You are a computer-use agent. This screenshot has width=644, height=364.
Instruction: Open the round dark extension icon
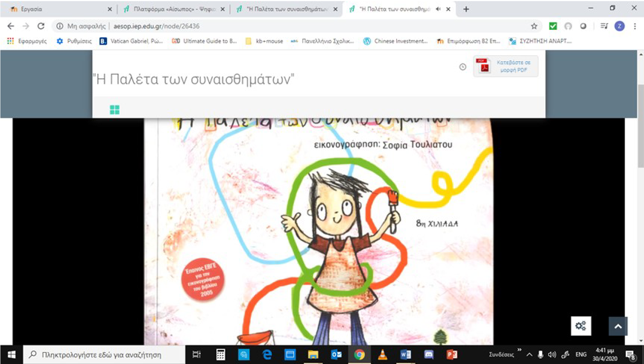click(583, 26)
